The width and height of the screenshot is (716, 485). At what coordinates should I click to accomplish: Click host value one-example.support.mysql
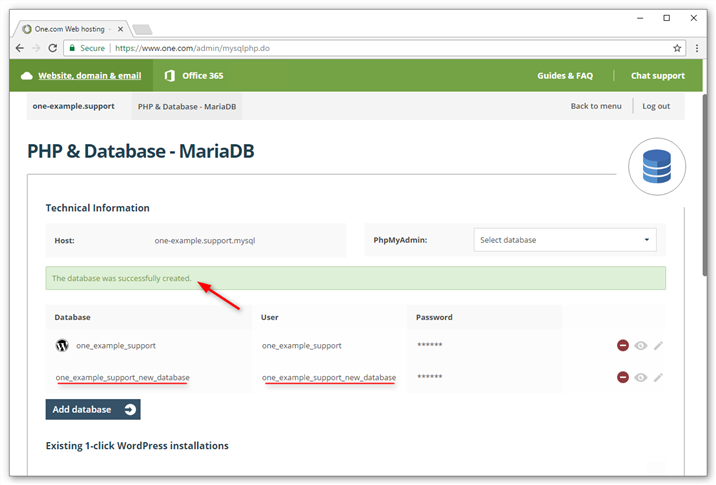click(x=205, y=241)
